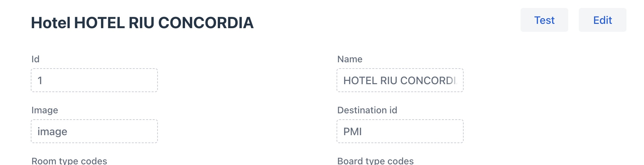Focus the Id field containing 1
The image size is (644, 165).
tap(94, 81)
